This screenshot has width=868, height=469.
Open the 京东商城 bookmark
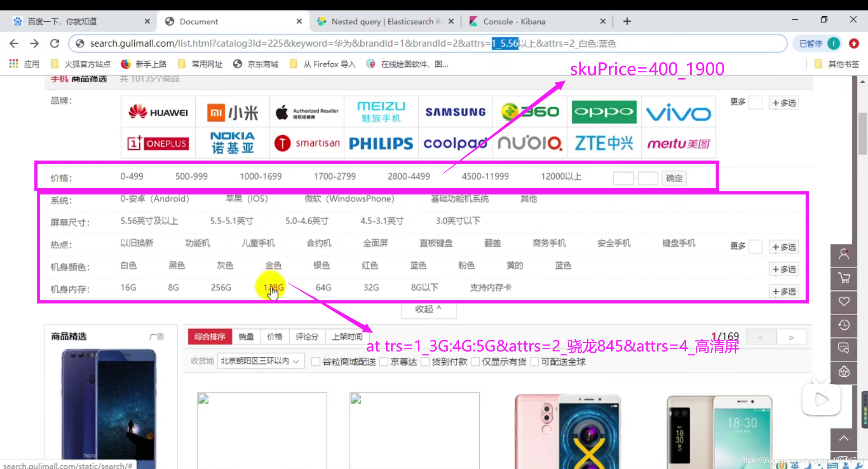click(256, 64)
